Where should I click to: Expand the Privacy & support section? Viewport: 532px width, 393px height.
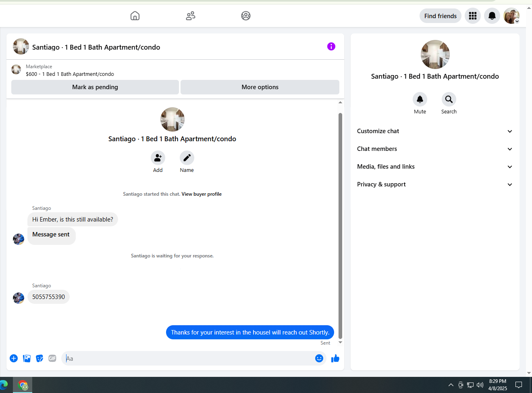[435, 184]
